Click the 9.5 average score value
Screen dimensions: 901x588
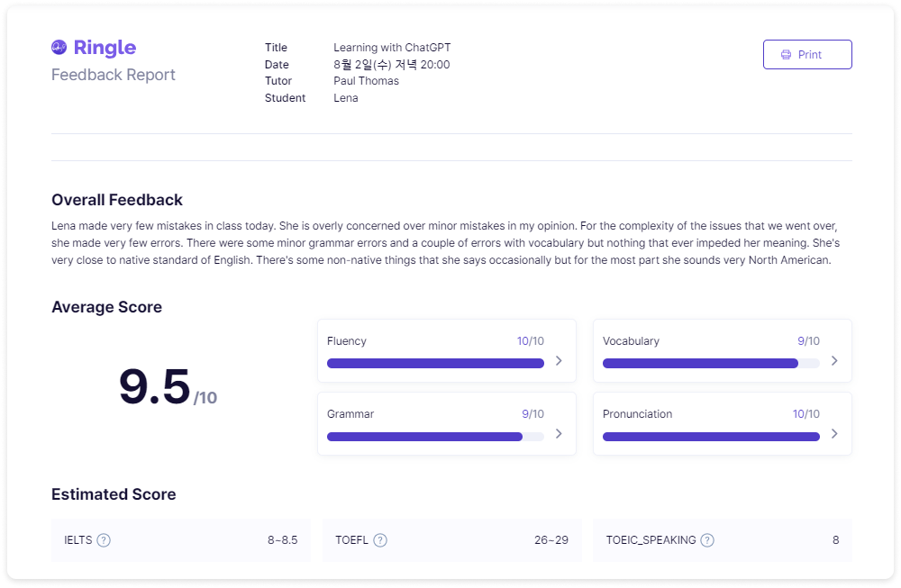tap(155, 386)
